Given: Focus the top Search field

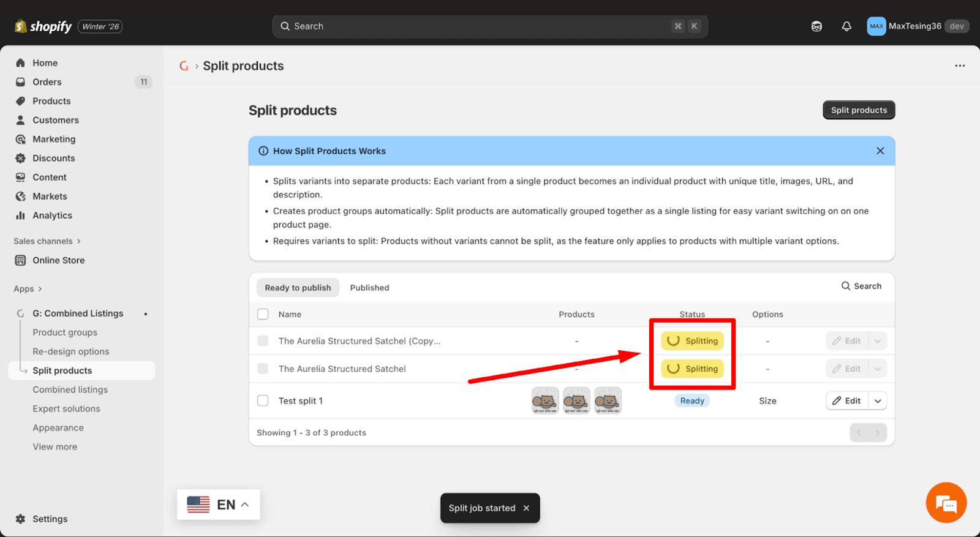Looking at the screenshot, I should [490, 26].
